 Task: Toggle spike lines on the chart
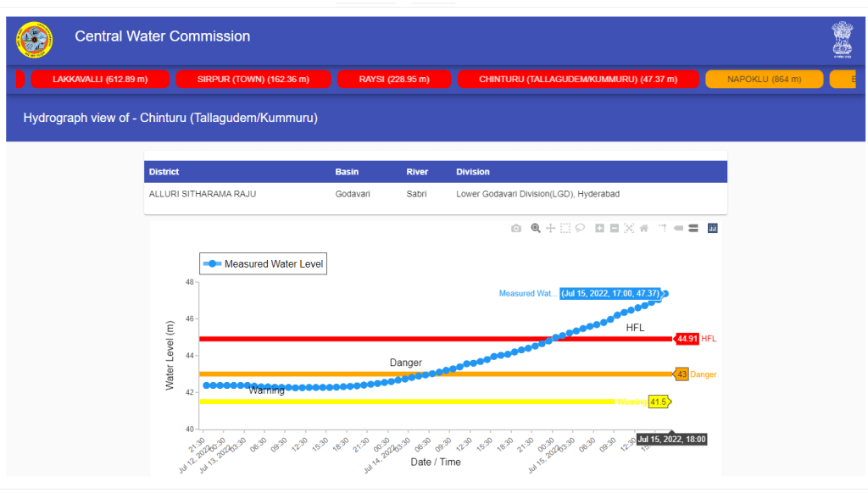point(663,228)
